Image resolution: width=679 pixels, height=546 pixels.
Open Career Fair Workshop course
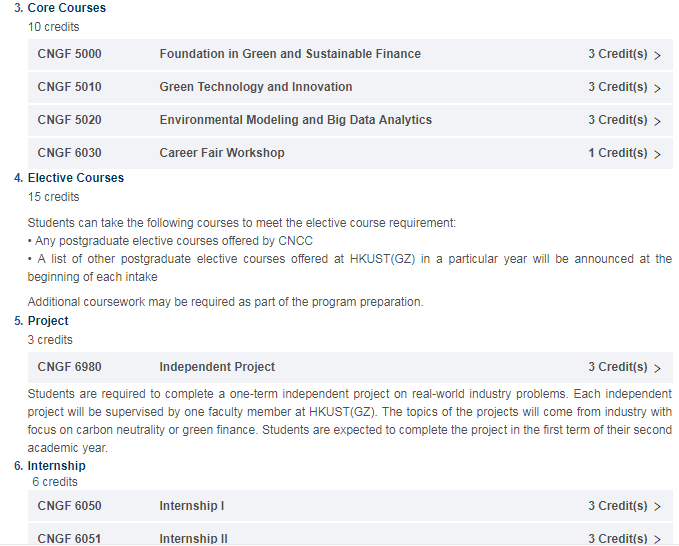click(222, 152)
